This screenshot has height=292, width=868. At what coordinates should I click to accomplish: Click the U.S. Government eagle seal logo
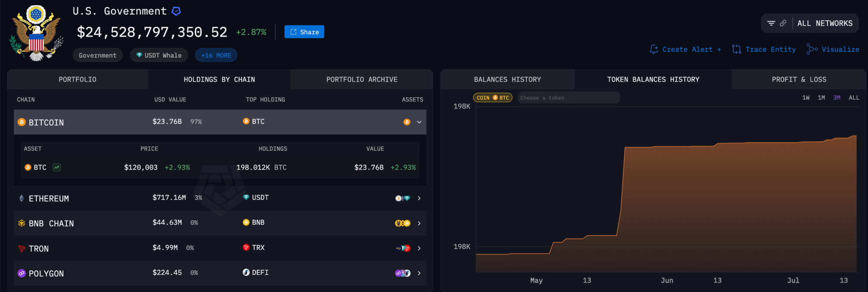tap(36, 33)
